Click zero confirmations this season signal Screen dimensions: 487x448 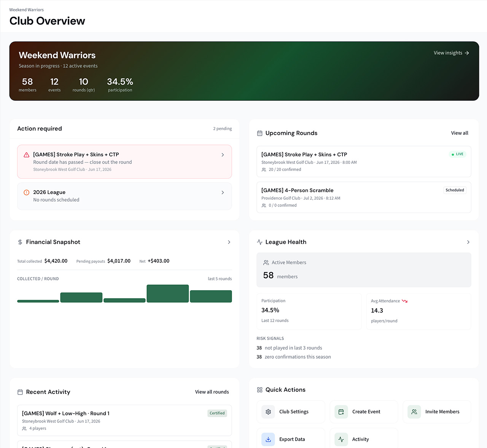pos(294,357)
